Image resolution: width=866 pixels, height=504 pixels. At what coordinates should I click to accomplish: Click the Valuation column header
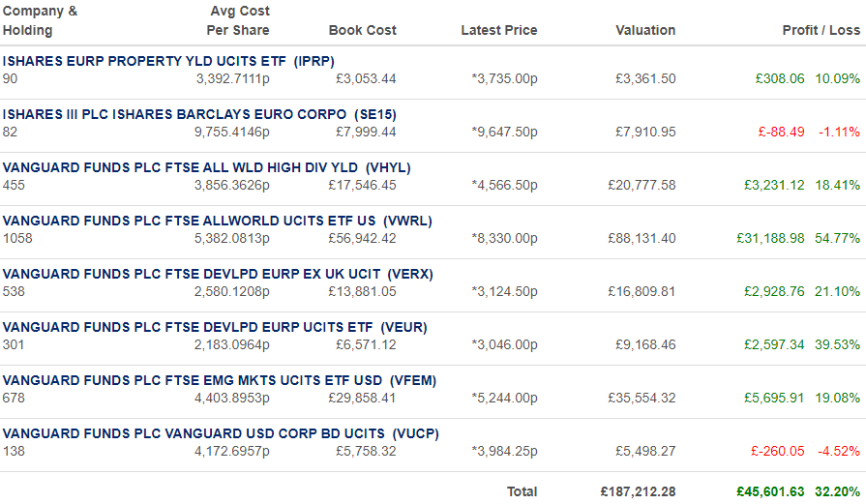pyautogui.click(x=645, y=30)
